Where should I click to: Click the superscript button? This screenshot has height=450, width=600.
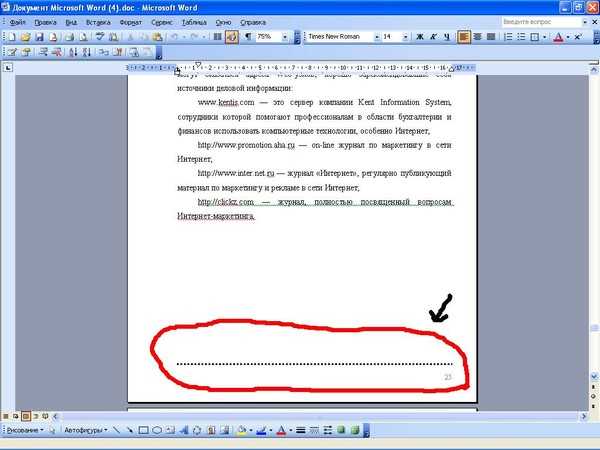578,37
